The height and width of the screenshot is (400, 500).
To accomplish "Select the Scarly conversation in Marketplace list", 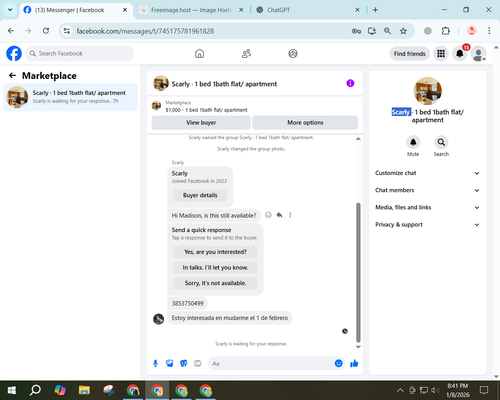I will [70, 97].
